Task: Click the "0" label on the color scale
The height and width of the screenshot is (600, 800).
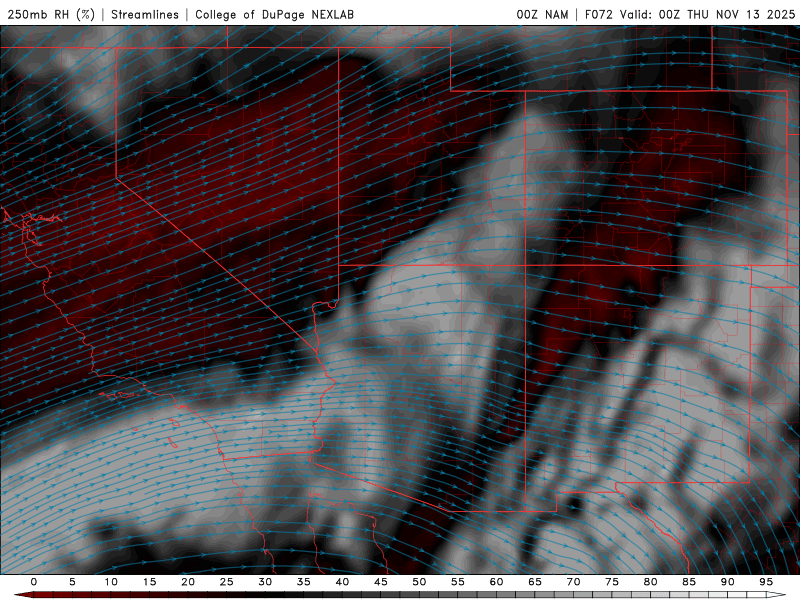Action: tap(34, 582)
